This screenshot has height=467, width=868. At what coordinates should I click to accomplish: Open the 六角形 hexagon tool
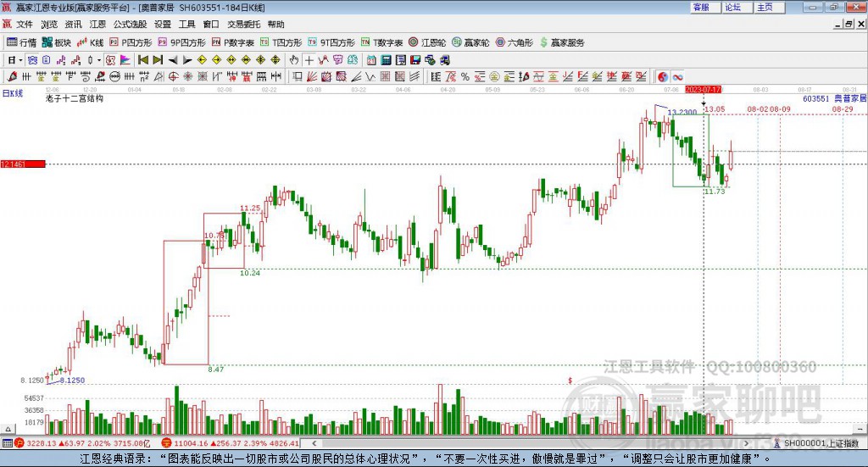(515, 42)
